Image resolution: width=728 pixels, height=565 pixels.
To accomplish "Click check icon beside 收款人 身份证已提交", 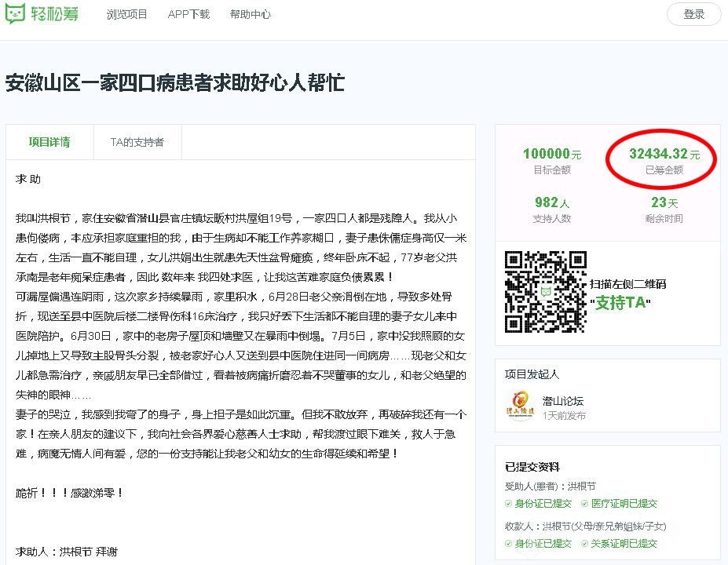I will [x=509, y=543].
